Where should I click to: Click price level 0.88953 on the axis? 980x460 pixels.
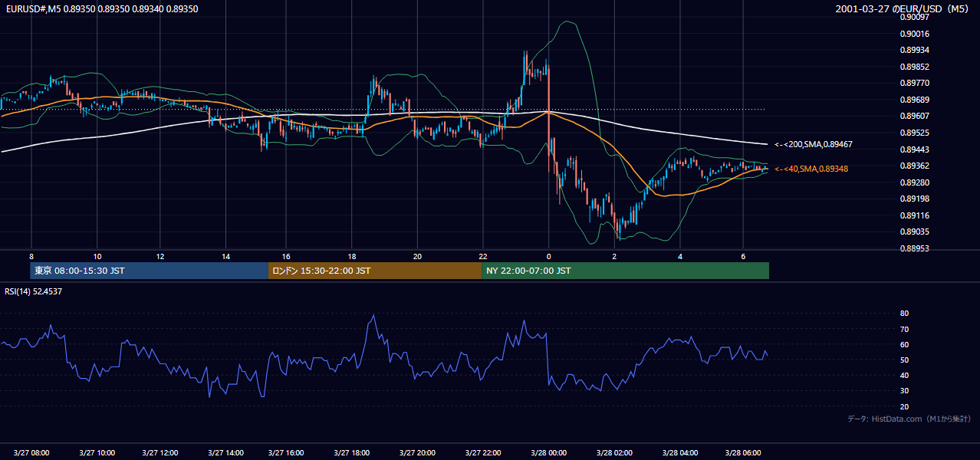click(915, 248)
